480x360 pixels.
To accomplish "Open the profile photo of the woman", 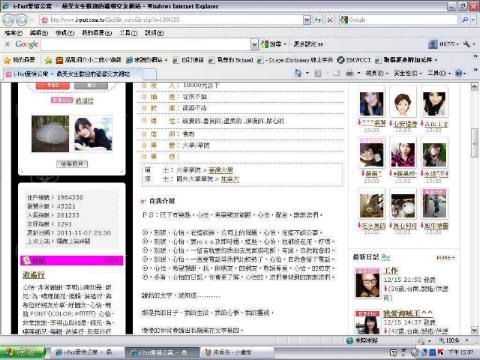I will [x=93, y=134].
